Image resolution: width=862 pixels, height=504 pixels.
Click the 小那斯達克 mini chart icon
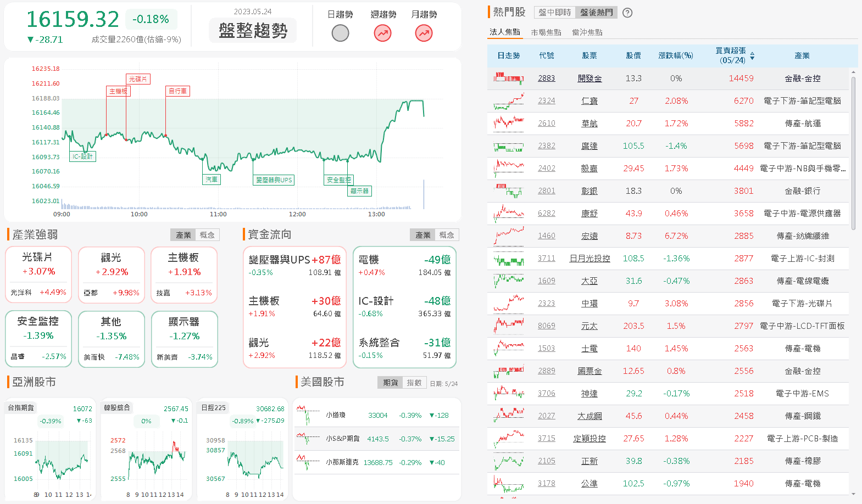click(308, 462)
